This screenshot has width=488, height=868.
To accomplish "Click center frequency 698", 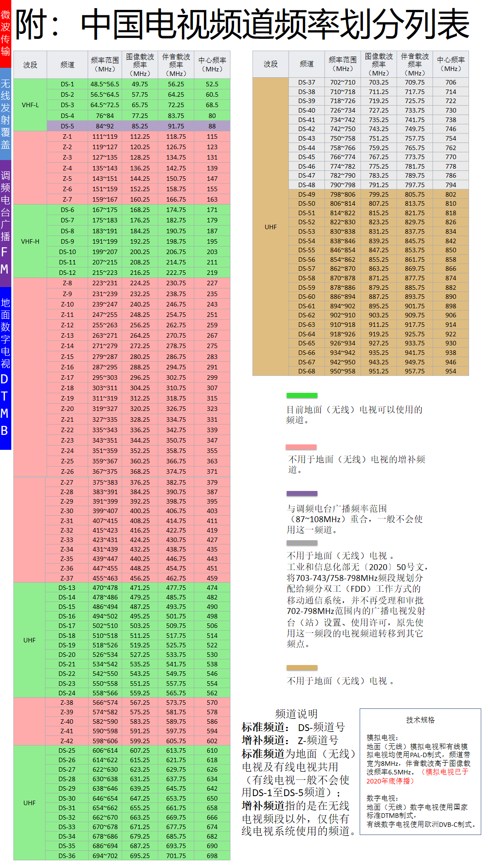I will click(x=212, y=856).
